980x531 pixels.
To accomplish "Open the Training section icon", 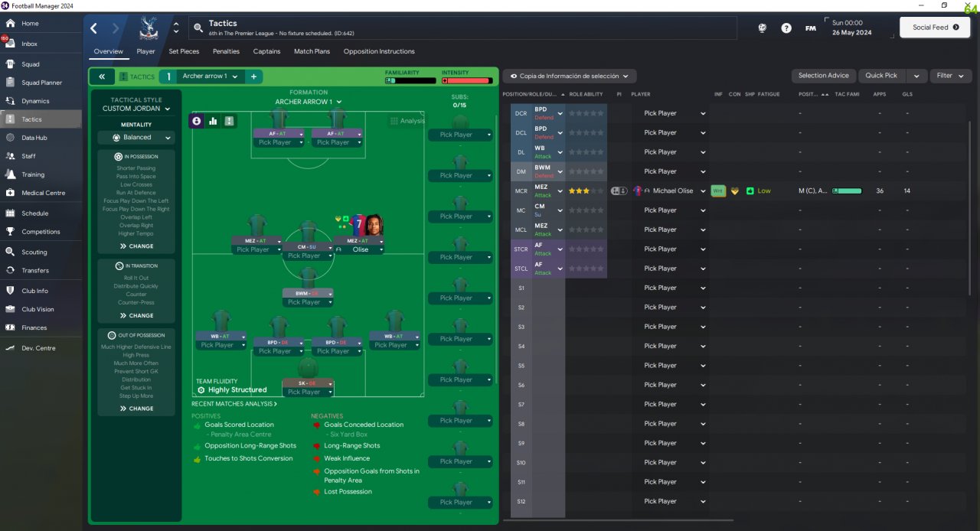I will [10, 174].
